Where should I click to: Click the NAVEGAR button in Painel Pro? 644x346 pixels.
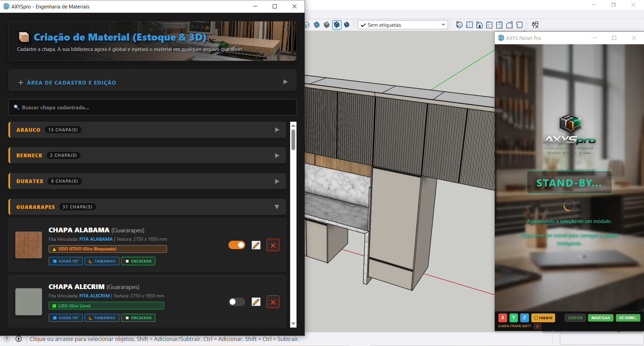(601, 318)
